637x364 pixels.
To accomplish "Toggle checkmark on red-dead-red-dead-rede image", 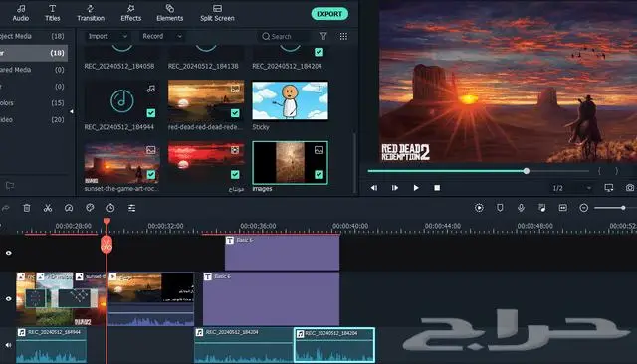I will click(235, 113).
